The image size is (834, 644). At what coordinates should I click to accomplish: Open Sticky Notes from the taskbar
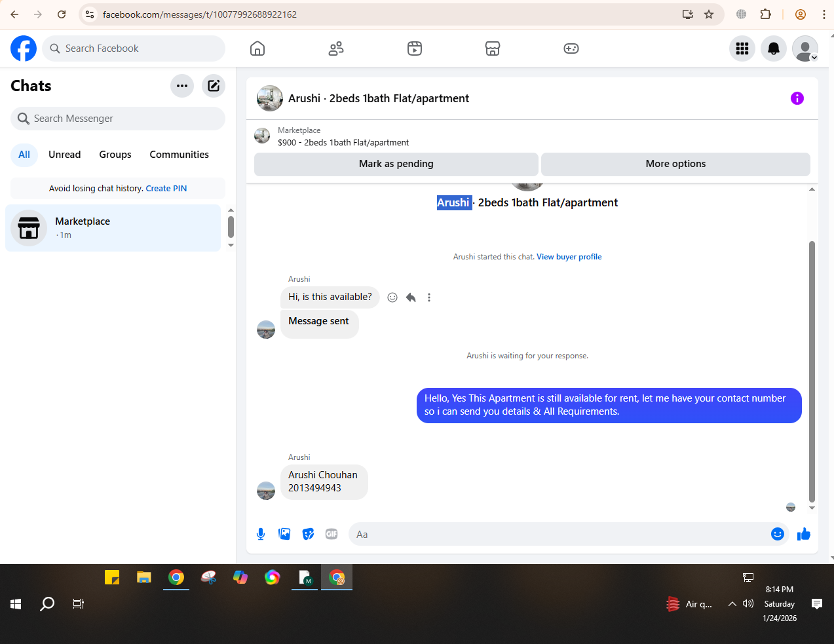[112, 577]
